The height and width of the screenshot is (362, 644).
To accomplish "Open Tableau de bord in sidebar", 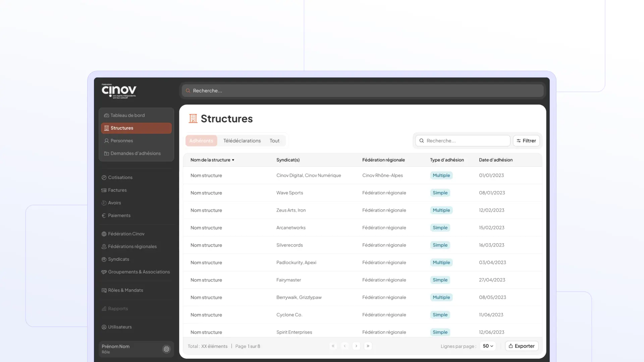I will (x=127, y=115).
